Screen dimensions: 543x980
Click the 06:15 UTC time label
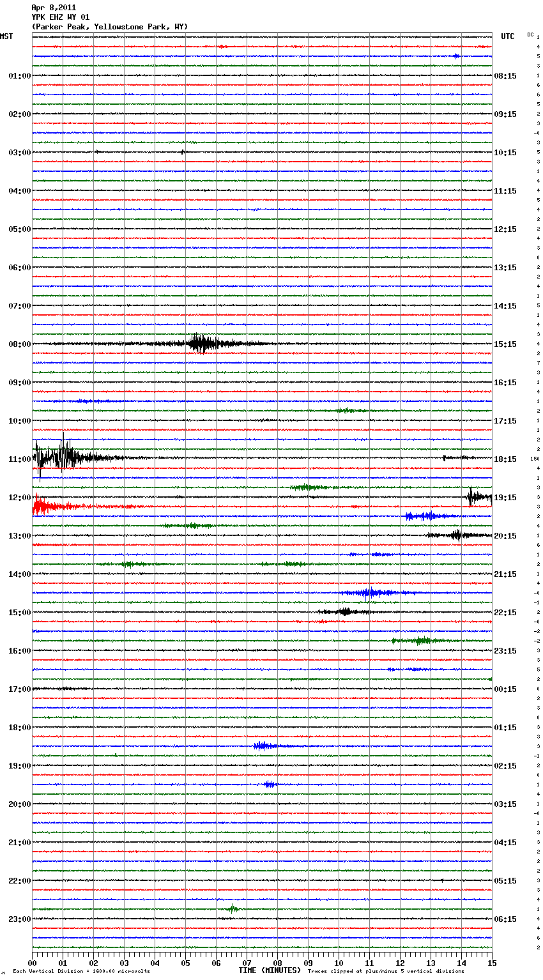505,919
